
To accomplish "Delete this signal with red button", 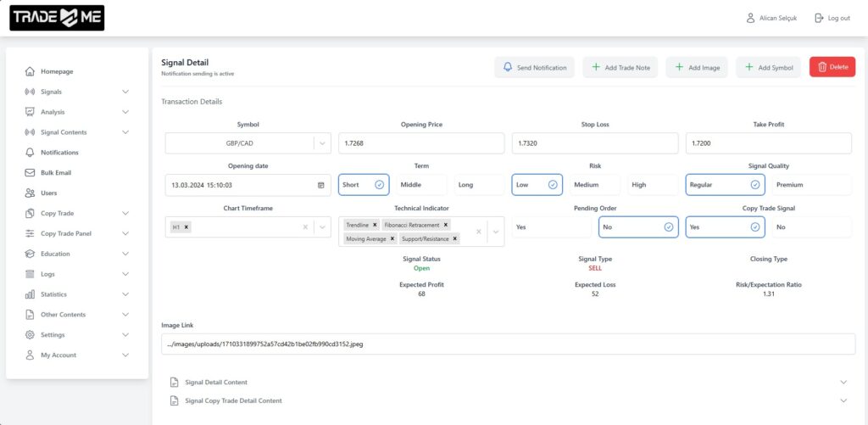I will (x=832, y=67).
